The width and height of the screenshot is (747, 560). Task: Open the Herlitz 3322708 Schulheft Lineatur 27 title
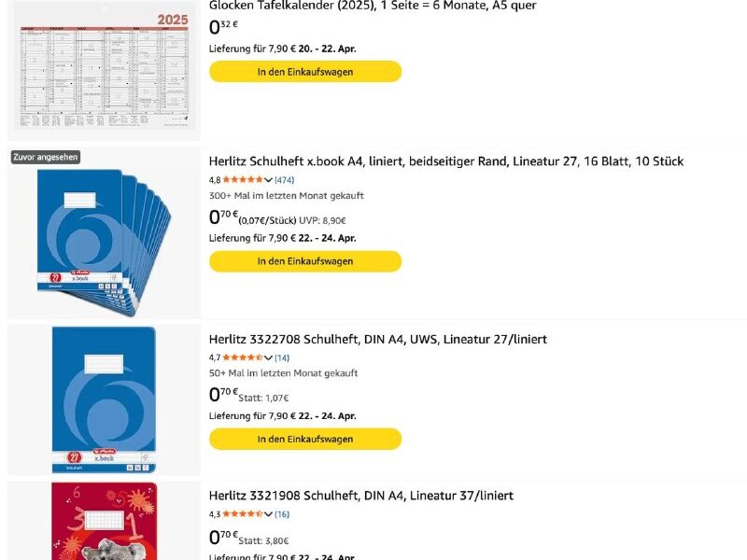pyautogui.click(x=378, y=340)
